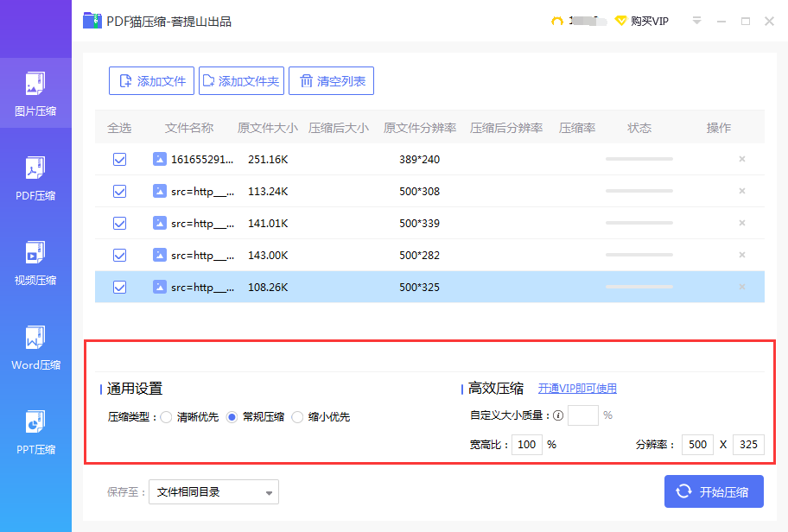This screenshot has width=788, height=532.
Task: Click the resolution width field 500
Action: [697, 445]
